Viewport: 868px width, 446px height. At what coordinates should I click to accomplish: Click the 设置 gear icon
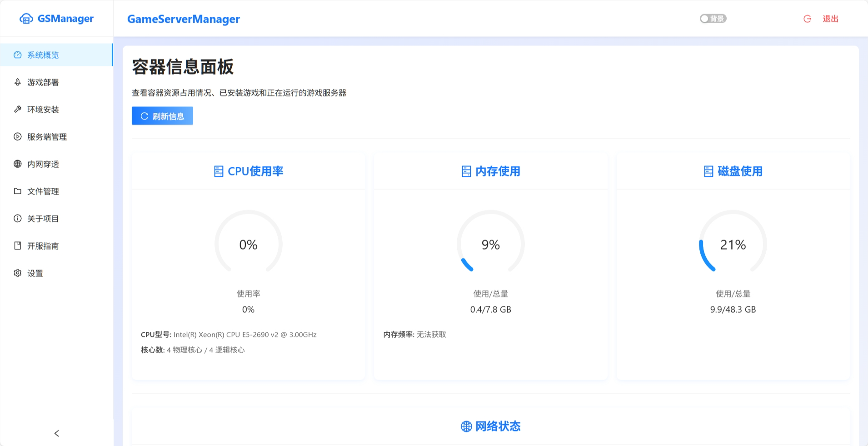point(18,273)
